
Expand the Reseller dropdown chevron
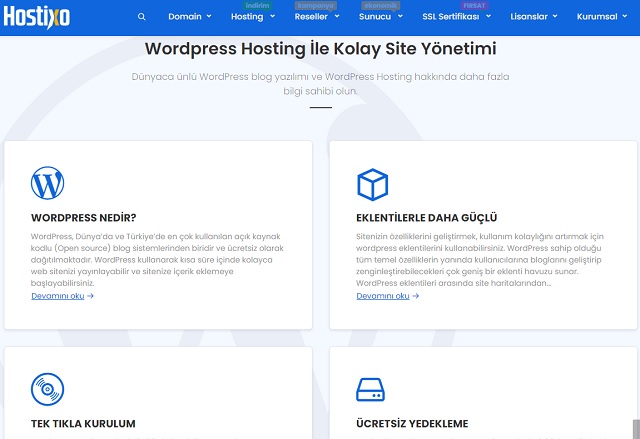[x=337, y=16]
